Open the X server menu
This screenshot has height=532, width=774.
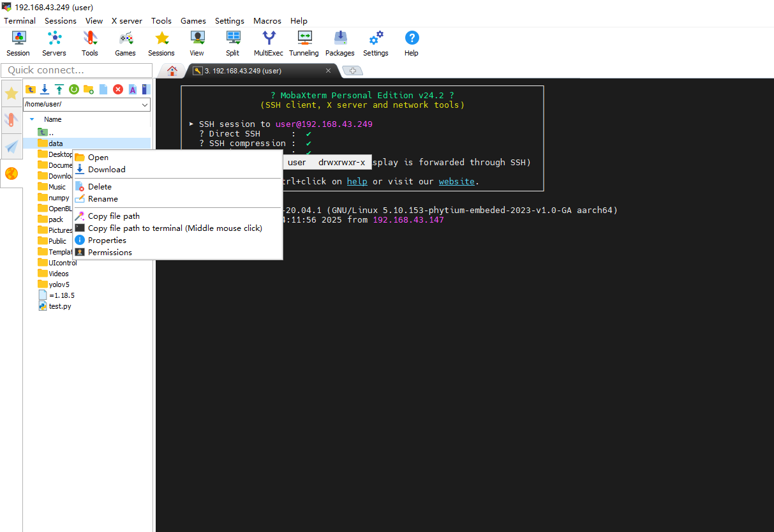[x=127, y=20]
